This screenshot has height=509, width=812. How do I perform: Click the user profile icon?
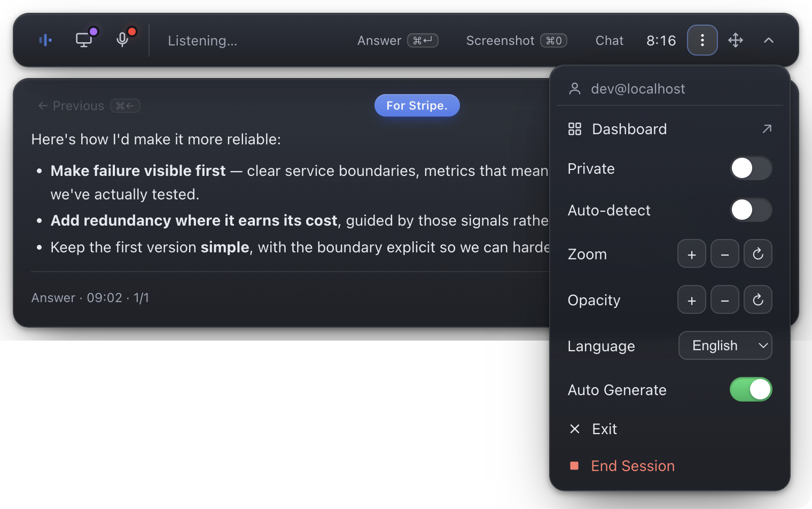pyautogui.click(x=575, y=89)
